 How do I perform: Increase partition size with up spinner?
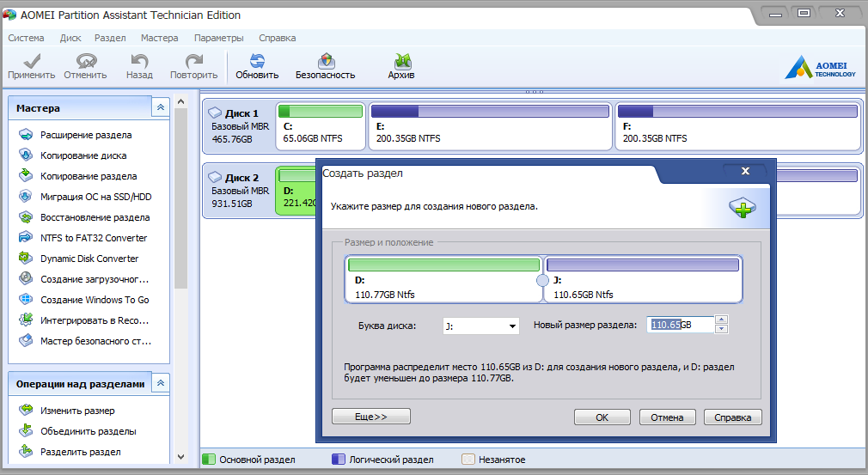pos(721,320)
